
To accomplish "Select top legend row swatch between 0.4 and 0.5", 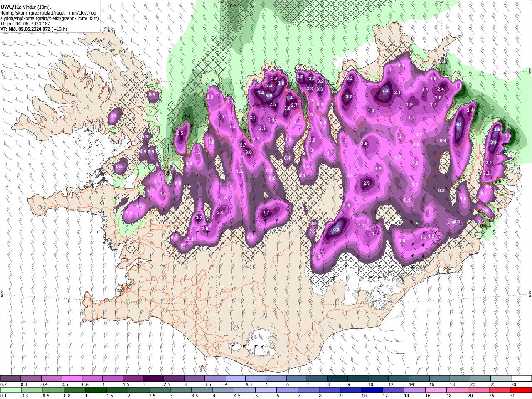I will click(x=52, y=379).
